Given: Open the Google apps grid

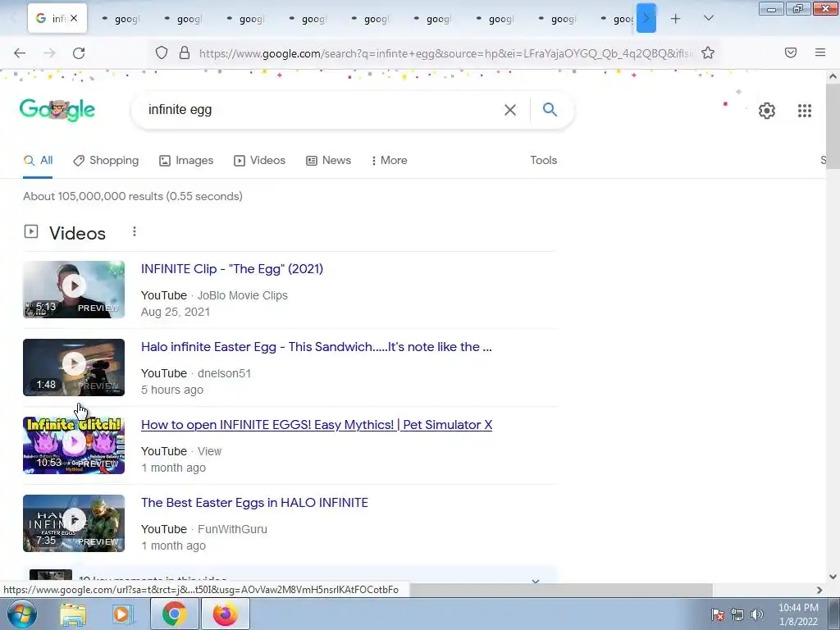Looking at the screenshot, I should [x=805, y=111].
